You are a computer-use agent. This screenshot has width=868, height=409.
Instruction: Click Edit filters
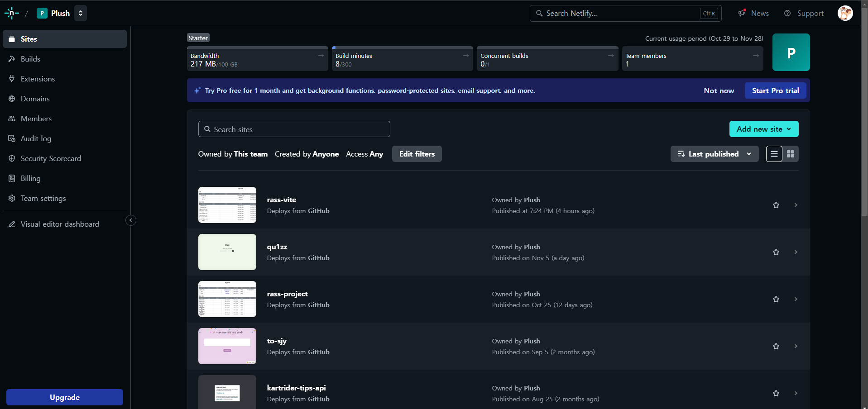[417, 154]
